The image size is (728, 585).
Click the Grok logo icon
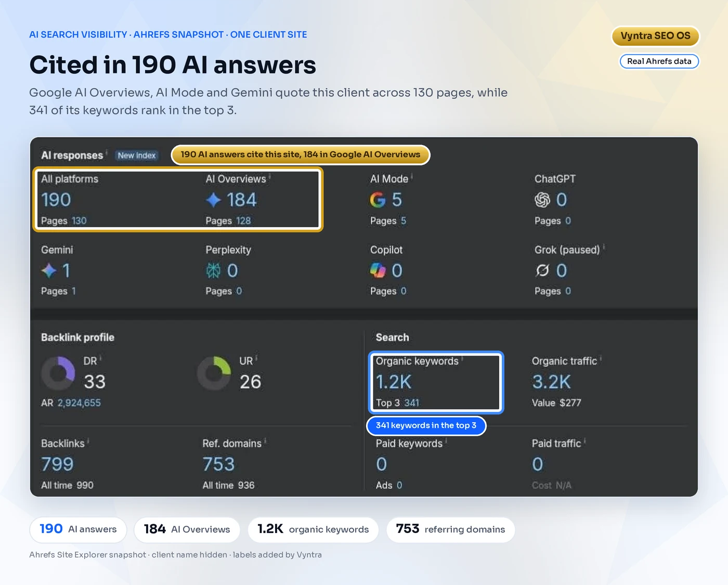coord(542,270)
